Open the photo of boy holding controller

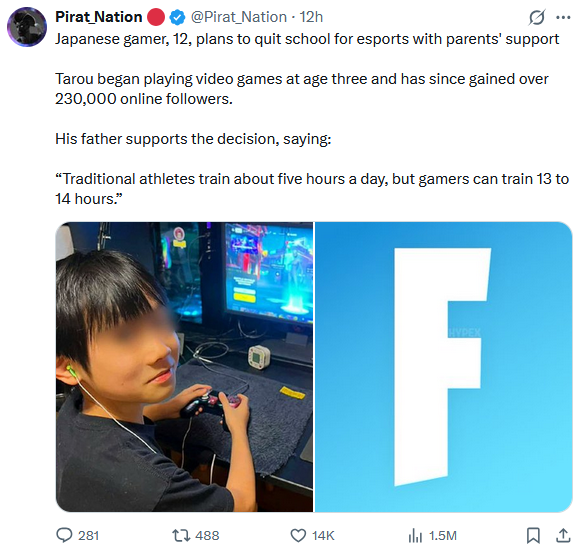tap(184, 367)
